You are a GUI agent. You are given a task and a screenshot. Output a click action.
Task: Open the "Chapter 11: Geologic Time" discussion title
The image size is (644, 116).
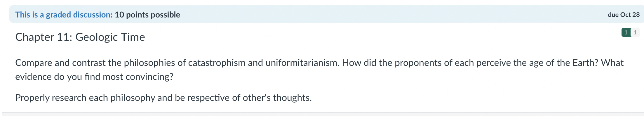(x=80, y=37)
